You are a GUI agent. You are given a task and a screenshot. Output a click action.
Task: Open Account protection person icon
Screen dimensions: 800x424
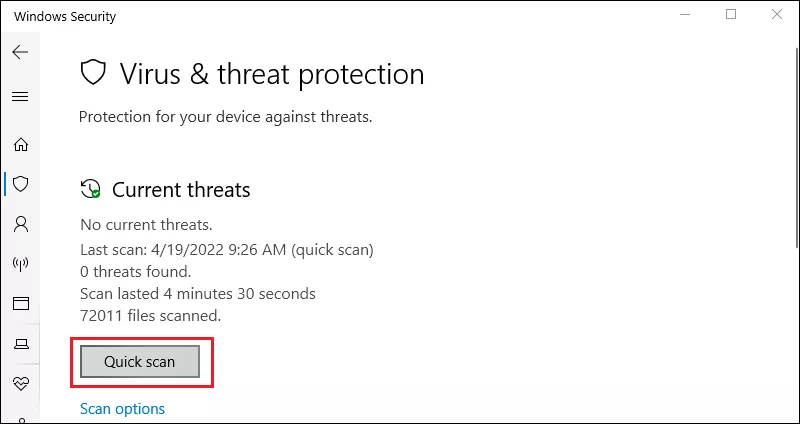20,223
